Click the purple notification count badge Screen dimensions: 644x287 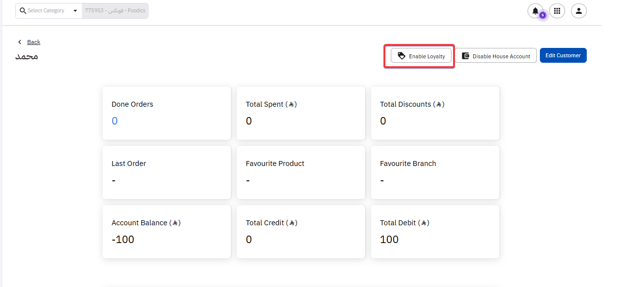click(542, 15)
